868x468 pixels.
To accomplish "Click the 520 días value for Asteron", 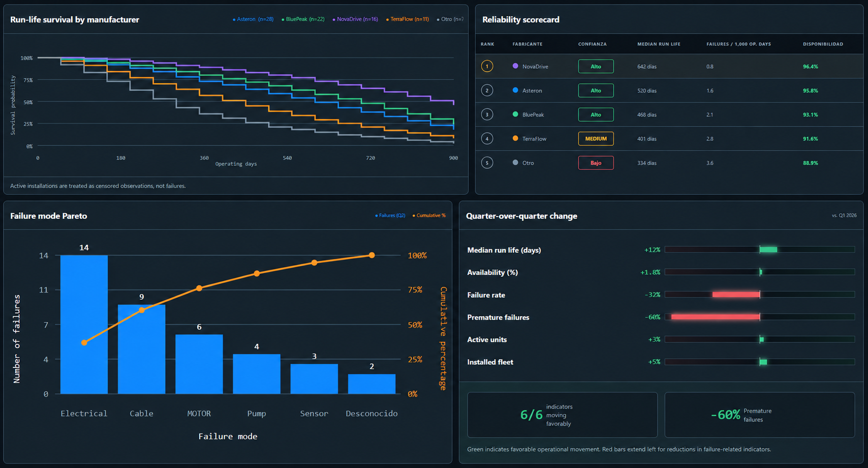I will pos(647,91).
